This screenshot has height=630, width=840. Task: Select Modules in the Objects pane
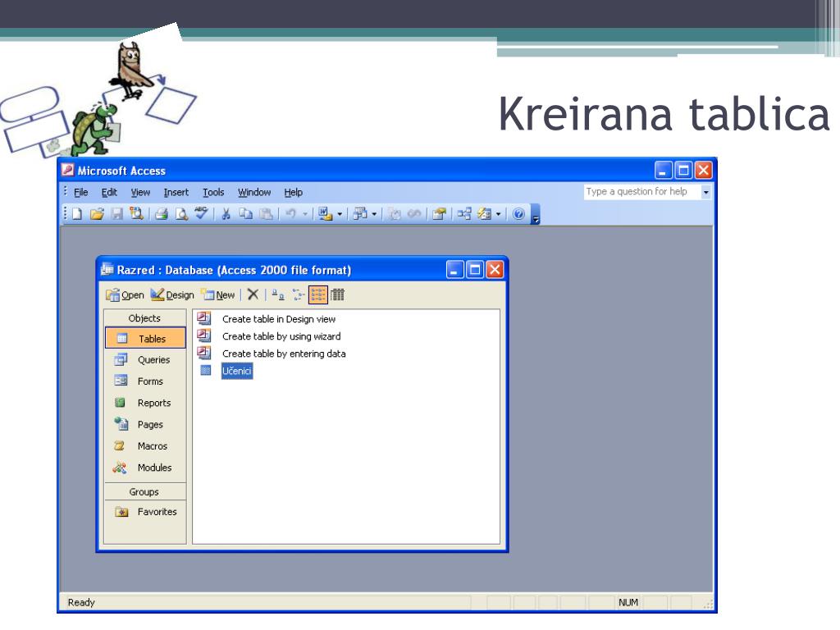click(x=145, y=468)
